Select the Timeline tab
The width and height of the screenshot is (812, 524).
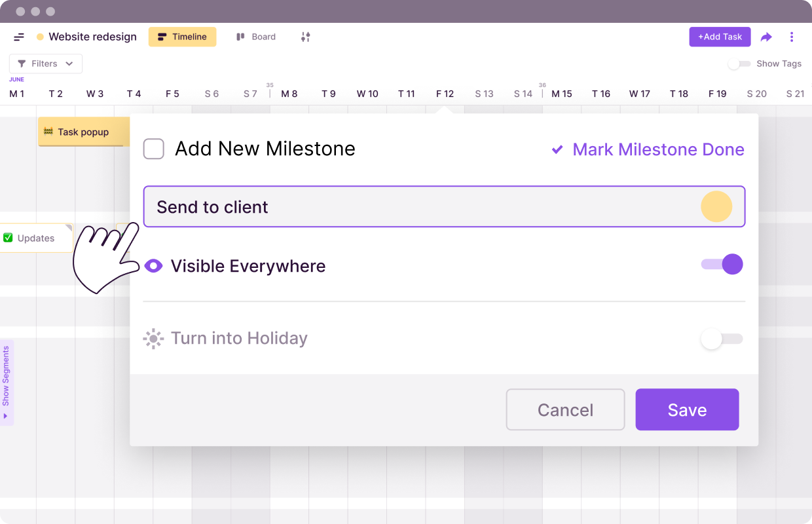tap(182, 37)
